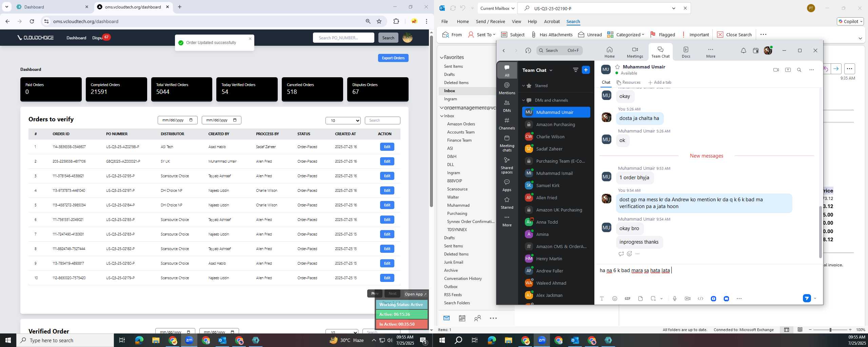Open Apps in Zoom sidebar

point(507,185)
